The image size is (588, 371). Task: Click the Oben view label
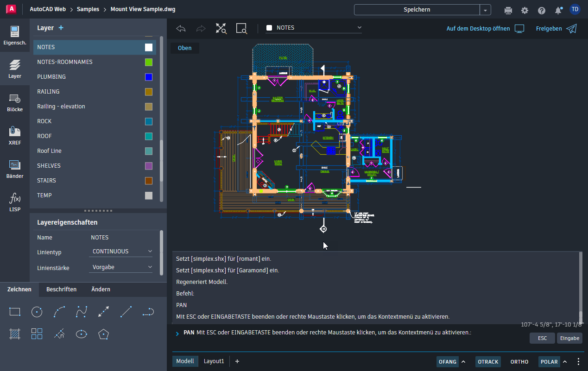184,48
